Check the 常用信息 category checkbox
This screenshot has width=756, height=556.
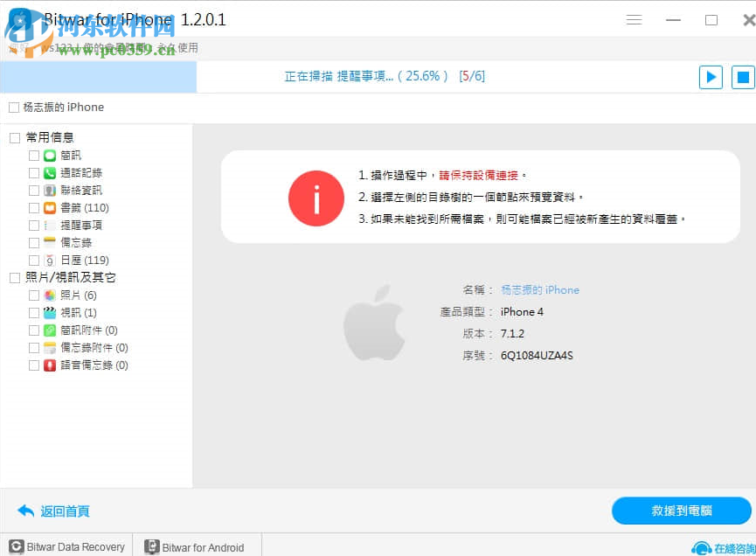pyautogui.click(x=14, y=136)
